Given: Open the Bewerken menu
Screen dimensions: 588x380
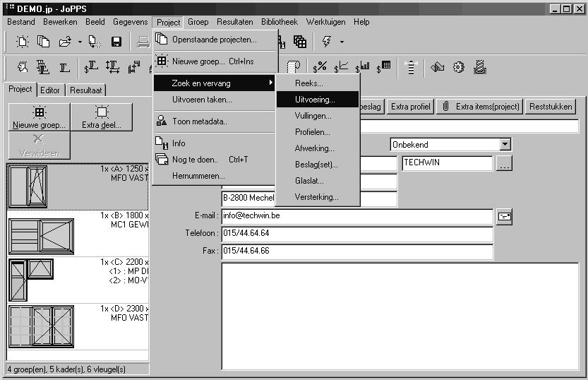Looking at the screenshot, I should (x=60, y=22).
